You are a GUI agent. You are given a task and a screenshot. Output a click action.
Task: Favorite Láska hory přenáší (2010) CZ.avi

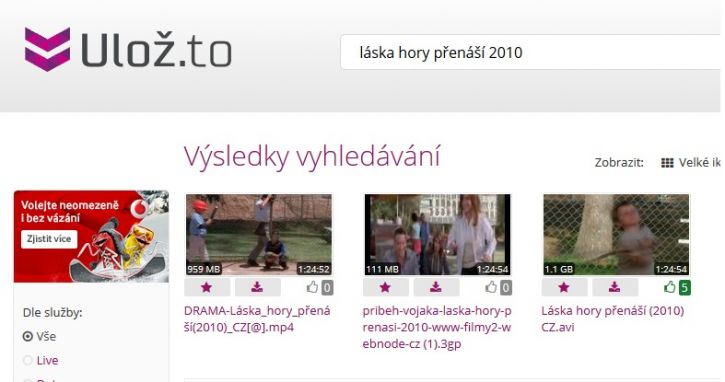(564, 288)
